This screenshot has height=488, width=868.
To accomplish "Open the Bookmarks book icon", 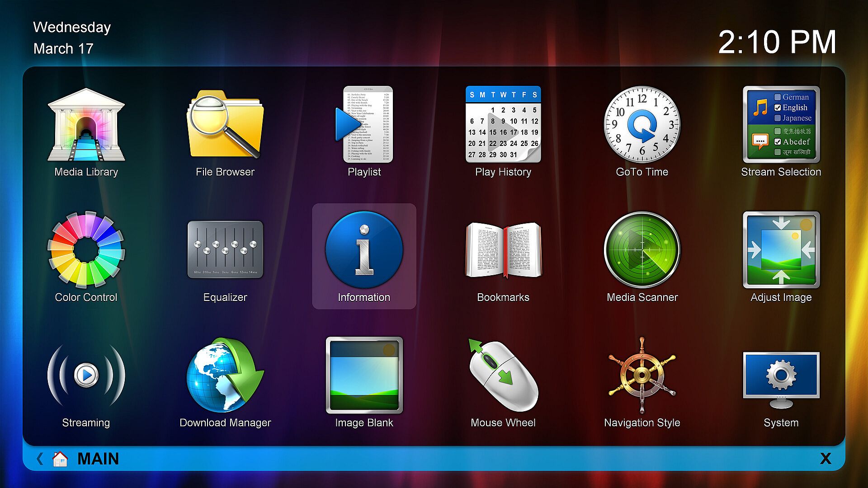I will point(503,250).
